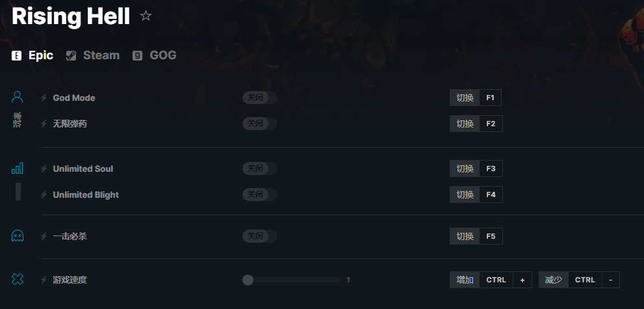Select the Epic platform tab
644x309 pixels.
click(33, 55)
